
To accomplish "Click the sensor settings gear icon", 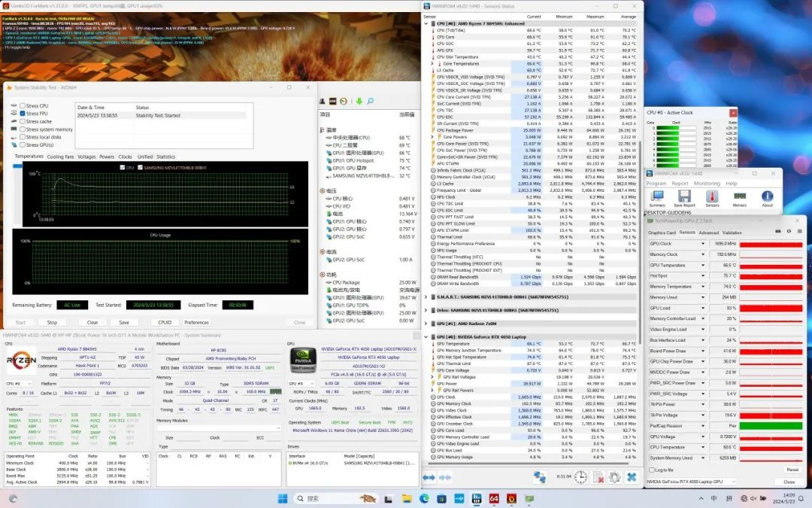I will (x=614, y=477).
